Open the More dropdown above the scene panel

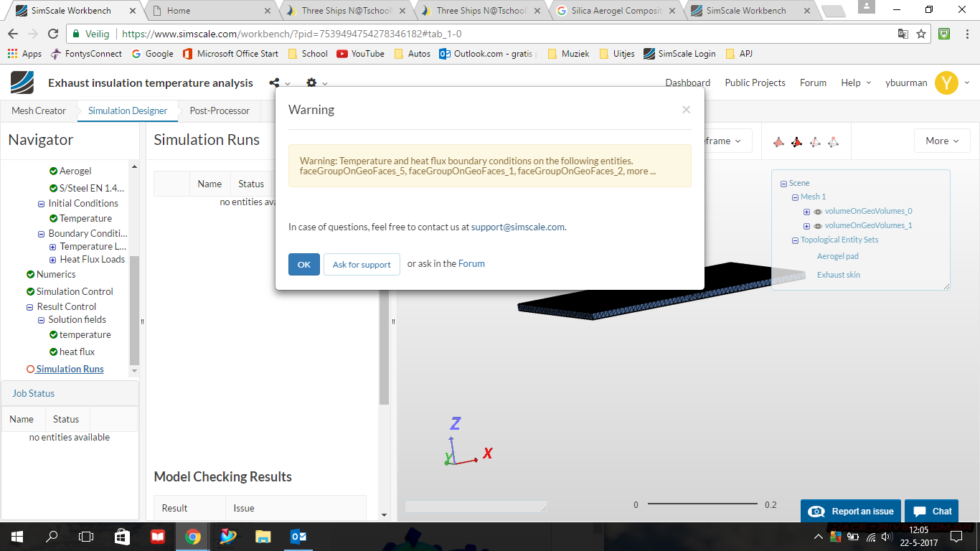tap(942, 141)
